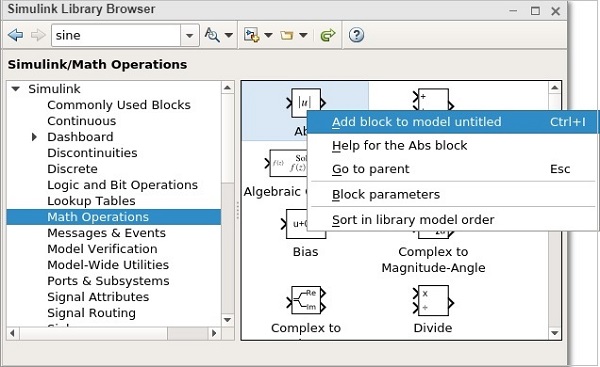Select Commonly Used Blocks library
This screenshot has height=367, width=600.
(119, 105)
